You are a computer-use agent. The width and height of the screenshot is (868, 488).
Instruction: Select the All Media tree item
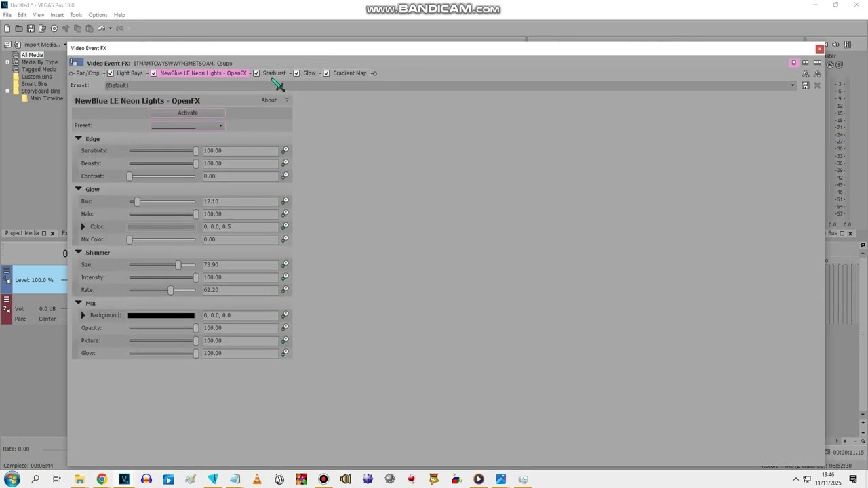pos(32,55)
